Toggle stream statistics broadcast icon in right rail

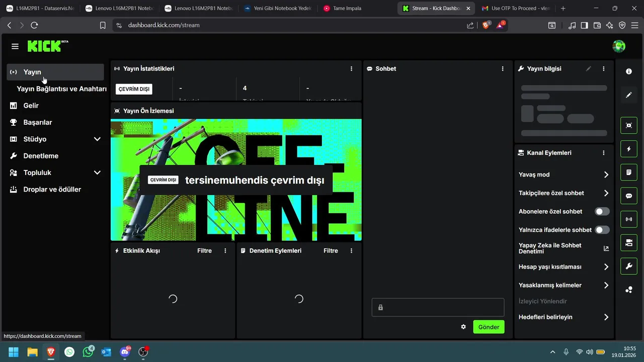pyautogui.click(x=629, y=219)
